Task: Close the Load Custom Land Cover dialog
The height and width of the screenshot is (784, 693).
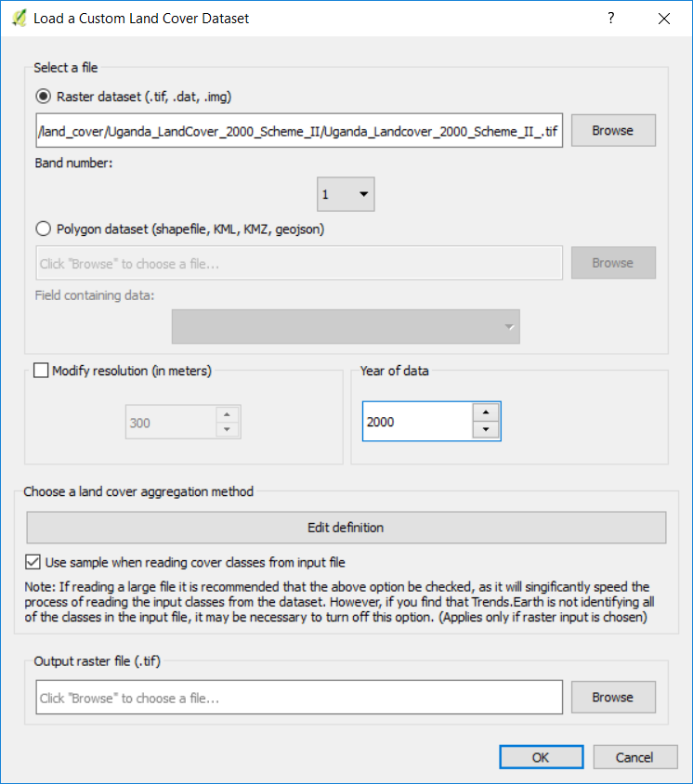Action: (x=663, y=18)
